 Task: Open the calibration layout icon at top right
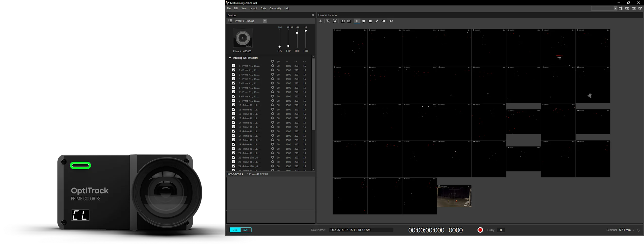point(621,8)
